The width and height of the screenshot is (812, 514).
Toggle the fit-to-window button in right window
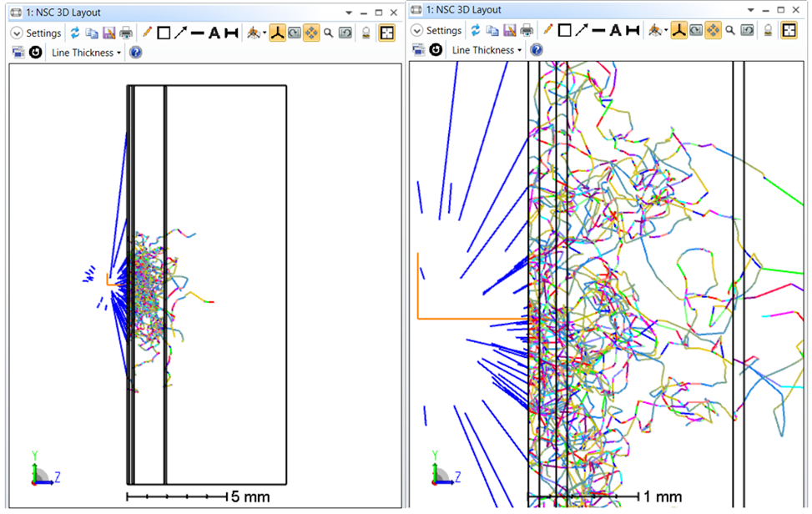788,30
